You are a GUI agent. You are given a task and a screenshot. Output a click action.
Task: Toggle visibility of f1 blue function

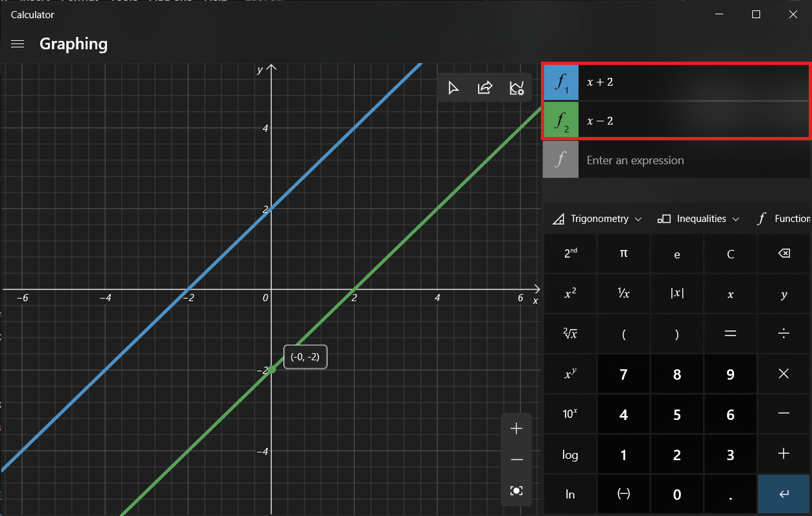560,82
